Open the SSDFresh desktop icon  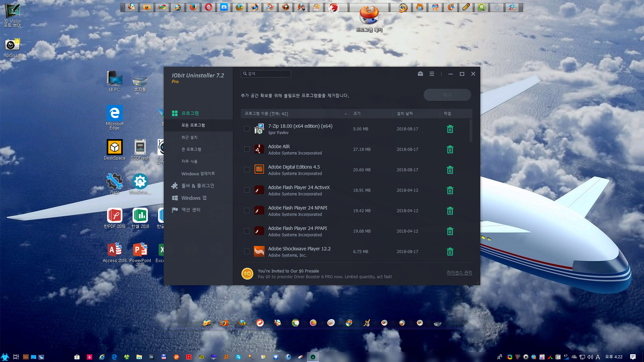point(140,150)
